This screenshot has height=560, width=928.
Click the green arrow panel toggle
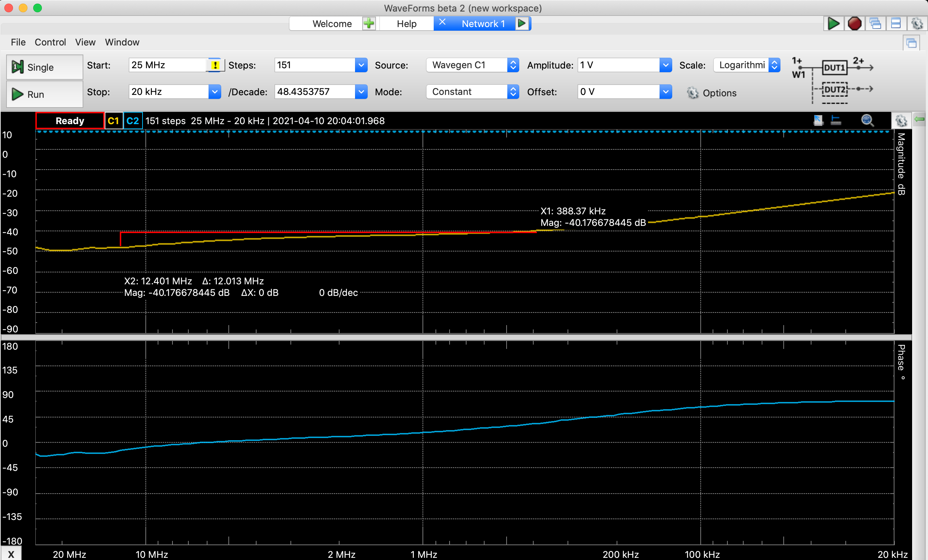[919, 119]
